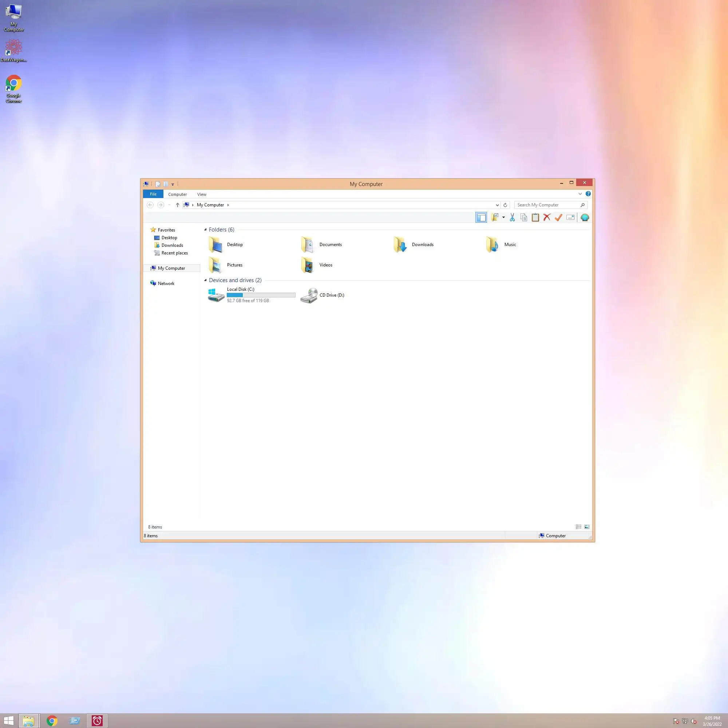Switch to details view in status bar
This screenshot has height=728, width=728.
[x=578, y=527]
